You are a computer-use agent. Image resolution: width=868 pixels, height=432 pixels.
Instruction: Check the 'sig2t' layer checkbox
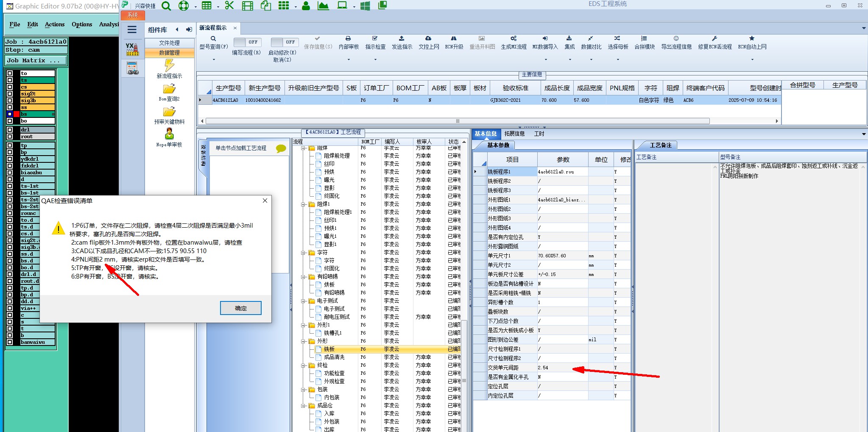point(10,94)
